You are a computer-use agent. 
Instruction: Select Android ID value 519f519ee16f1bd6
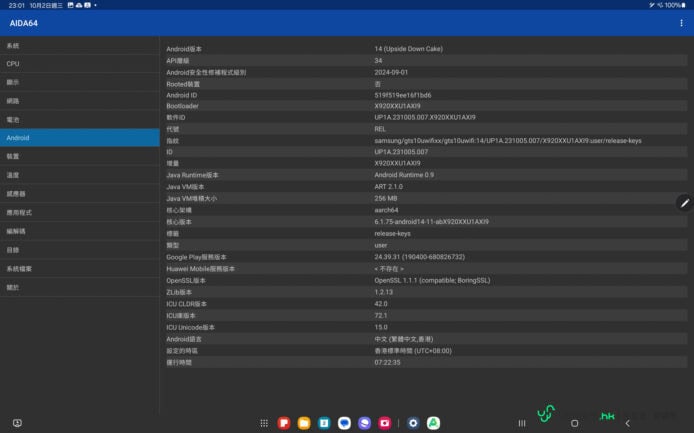point(403,95)
